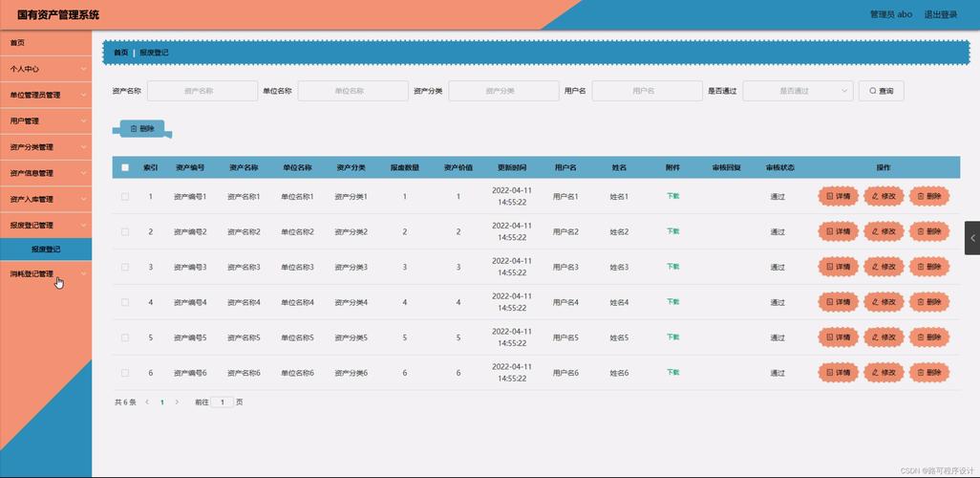The width and height of the screenshot is (980, 478).
Task: Click 删除 in the 资产编号4 row
Action: click(929, 302)
